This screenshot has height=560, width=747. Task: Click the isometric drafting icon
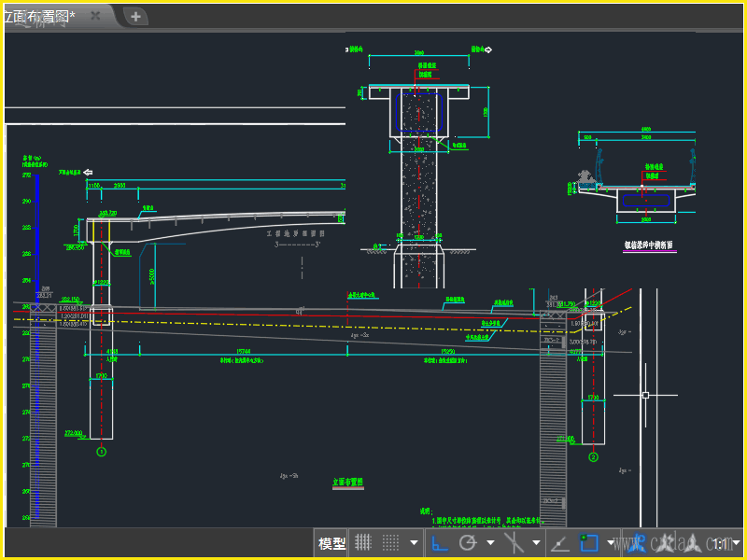pos(514,542)
